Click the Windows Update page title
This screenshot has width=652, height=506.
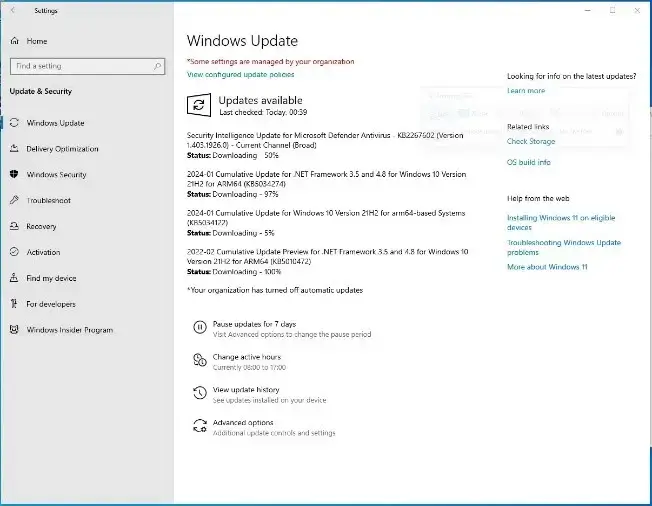(242, 41)
